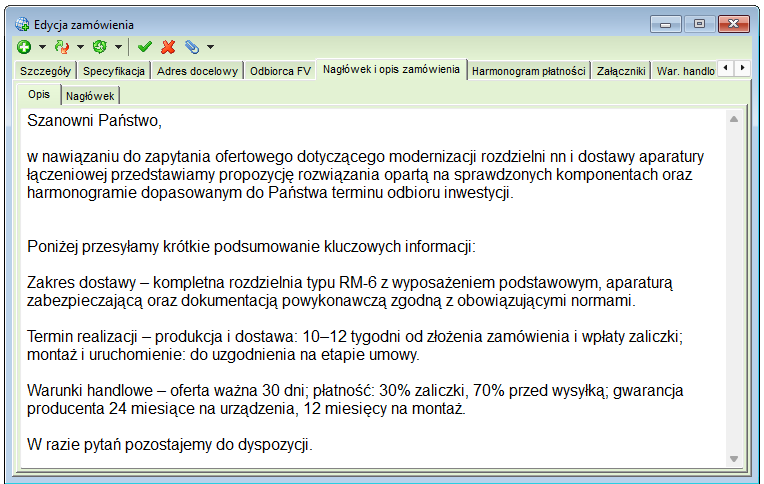
Task: Click the scrollbar up arrow in the text area
Action: (734, 119)
